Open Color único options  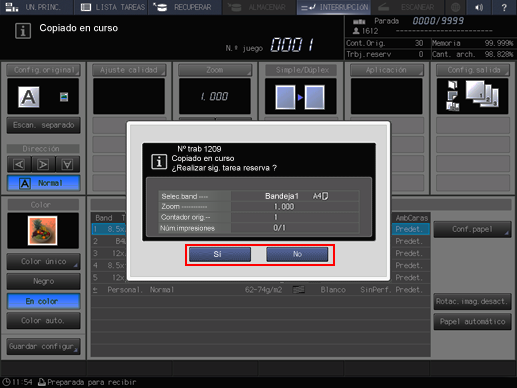tap(44, 262)
